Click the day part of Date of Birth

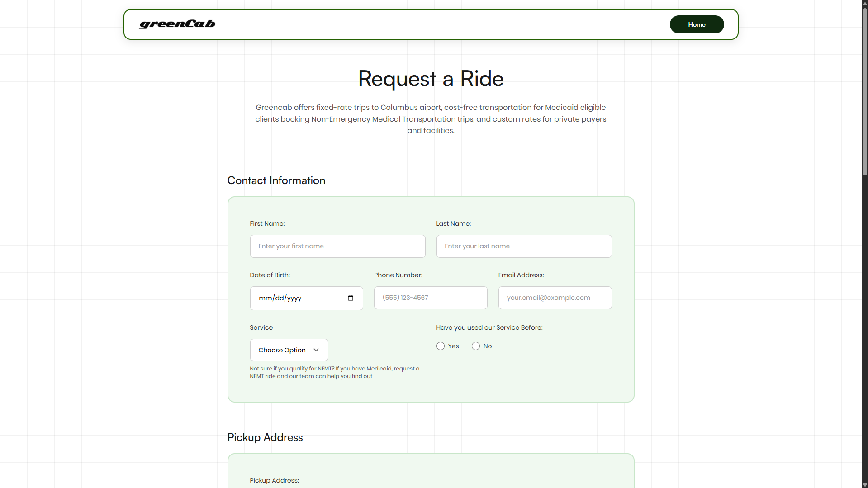[280, 298]
